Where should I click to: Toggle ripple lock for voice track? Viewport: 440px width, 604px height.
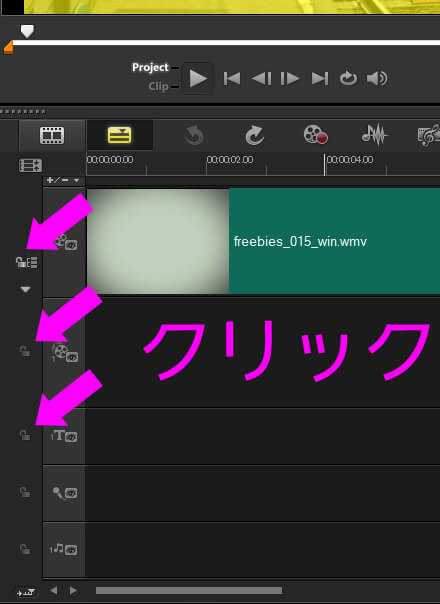click(25, 492)
